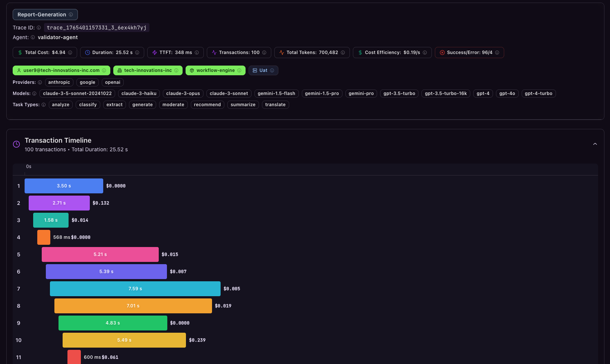Select the anthropic provider tag
This screenshot has width=610, height=364.
[59, 82]
